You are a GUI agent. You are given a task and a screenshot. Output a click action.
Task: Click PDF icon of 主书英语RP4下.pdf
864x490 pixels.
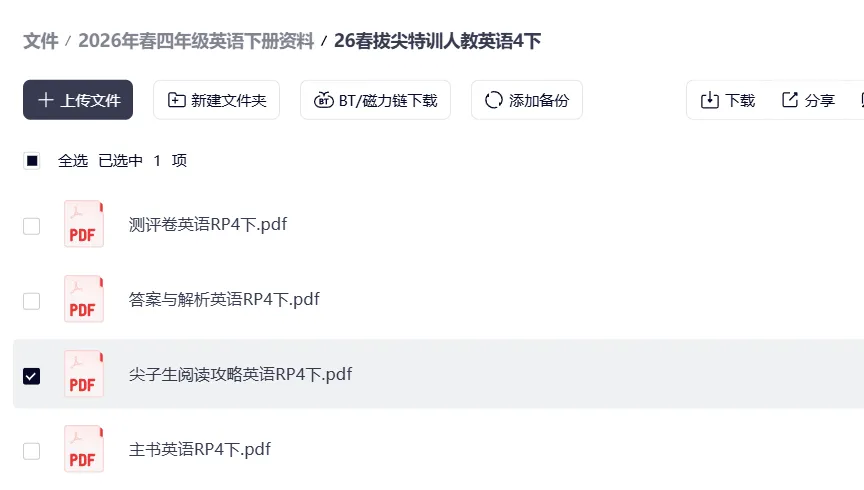pyautogui.click(x=83, y=450)
